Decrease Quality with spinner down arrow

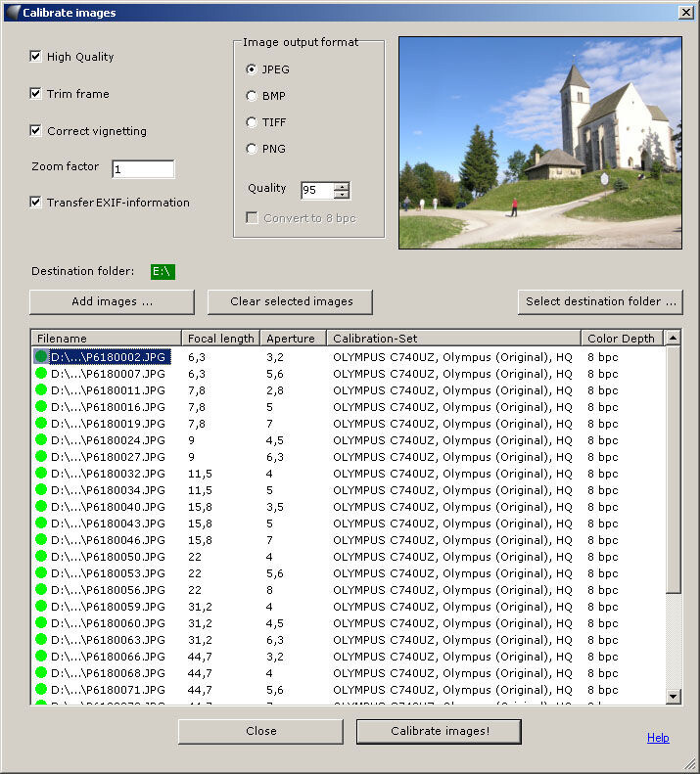pyautogui.click(x=342, y=195)
